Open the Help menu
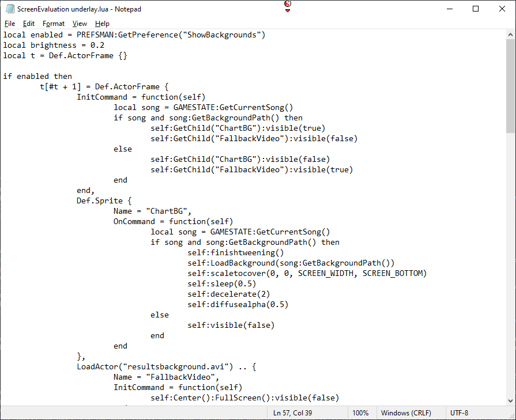516x420 pixels. [x=102, y=24]
